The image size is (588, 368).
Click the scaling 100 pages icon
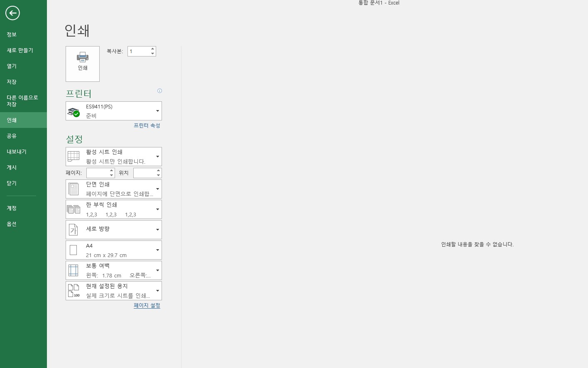click(73, 291)
